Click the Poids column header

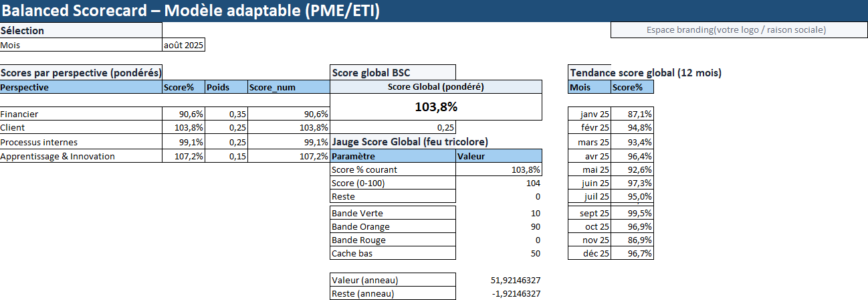pyautogui.click(x=225, y=87)
